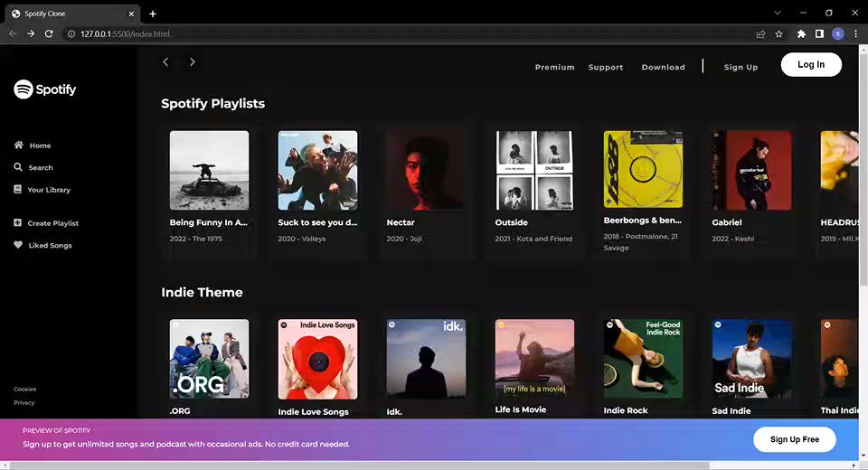The height and width of the screenshot is (470, 868).
Task: Open the Download nav link
Action: point(663,67)
